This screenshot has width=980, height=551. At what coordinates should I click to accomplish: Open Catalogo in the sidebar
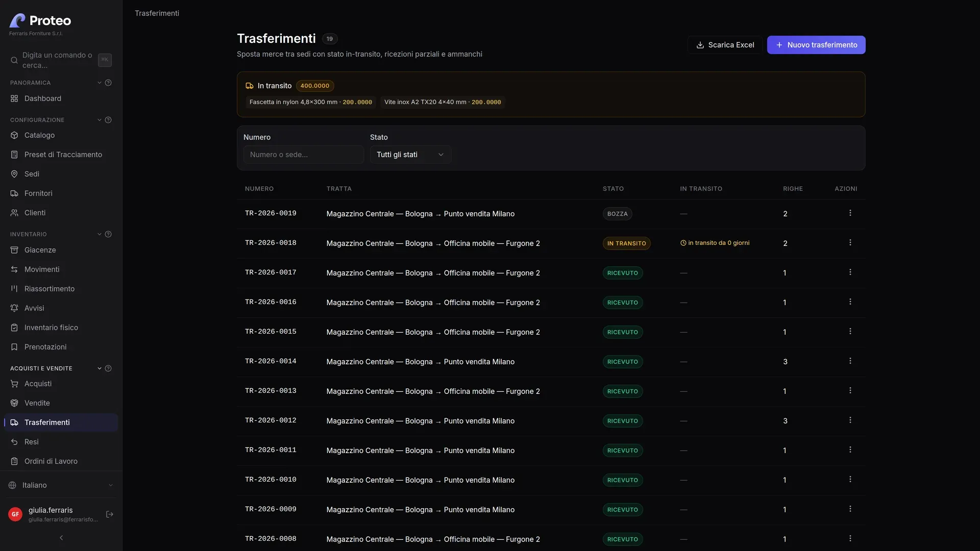(61, 135)
